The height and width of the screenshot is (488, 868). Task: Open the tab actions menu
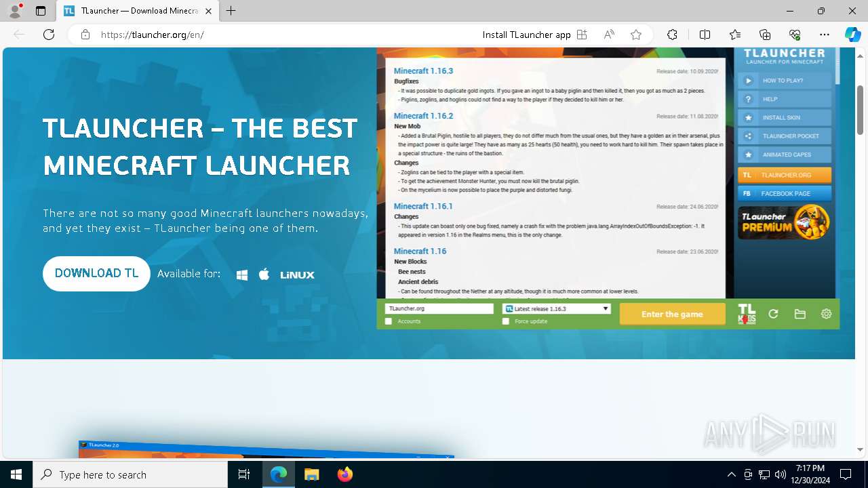click(x=41, y=11)
